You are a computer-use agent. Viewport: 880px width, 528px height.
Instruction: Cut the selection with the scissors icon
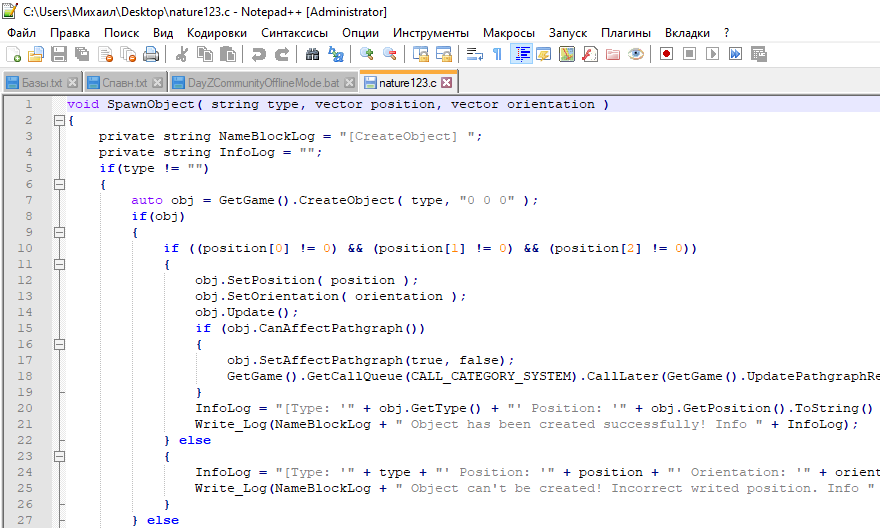coord(181,54)
